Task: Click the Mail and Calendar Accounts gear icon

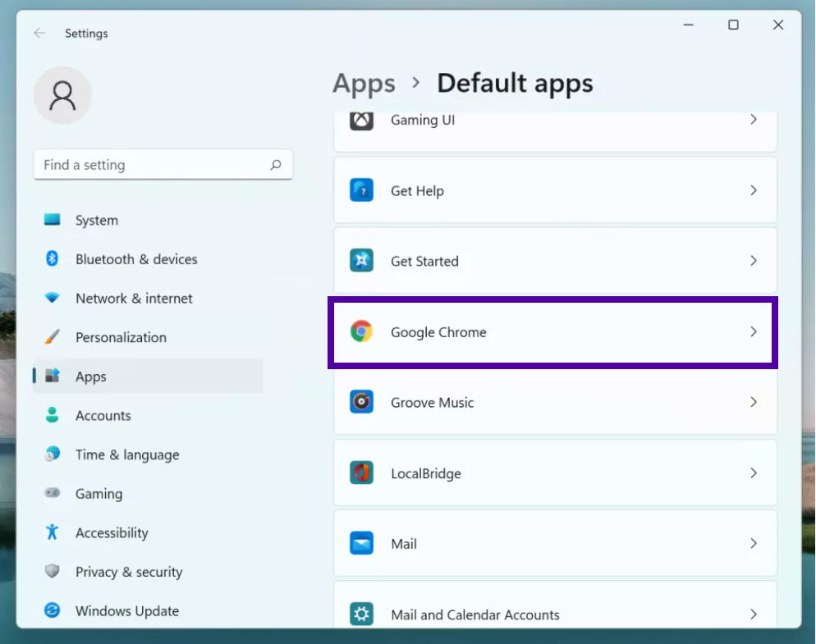Action: 361,614
